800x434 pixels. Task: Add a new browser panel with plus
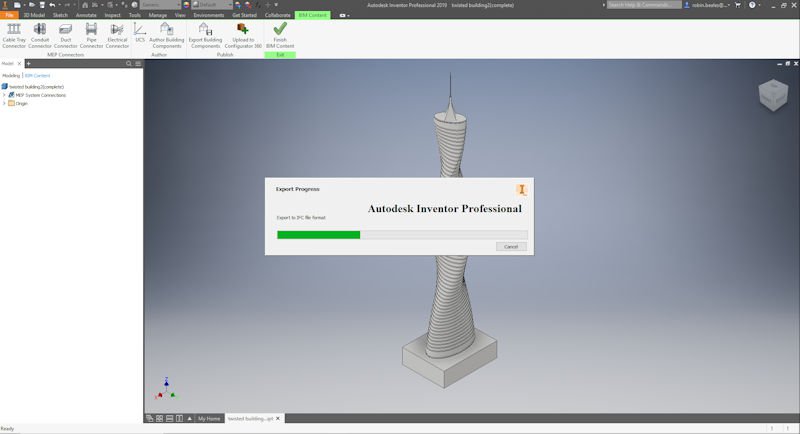29,64
